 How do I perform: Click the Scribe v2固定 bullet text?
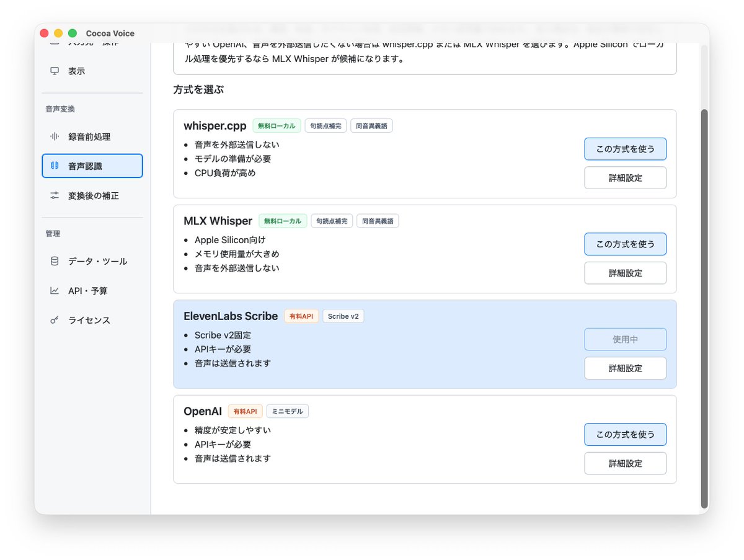tap(223, 335)
